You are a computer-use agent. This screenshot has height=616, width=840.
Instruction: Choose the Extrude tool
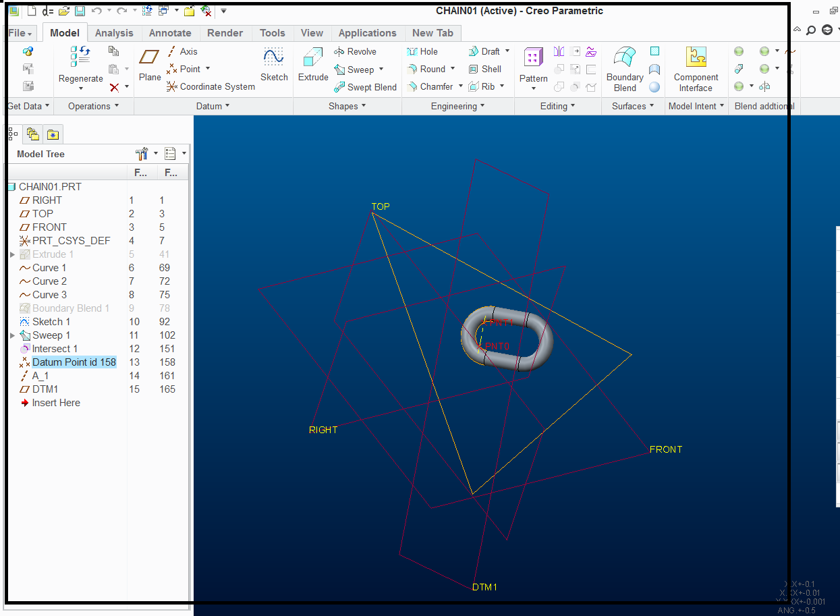(313, 65)
